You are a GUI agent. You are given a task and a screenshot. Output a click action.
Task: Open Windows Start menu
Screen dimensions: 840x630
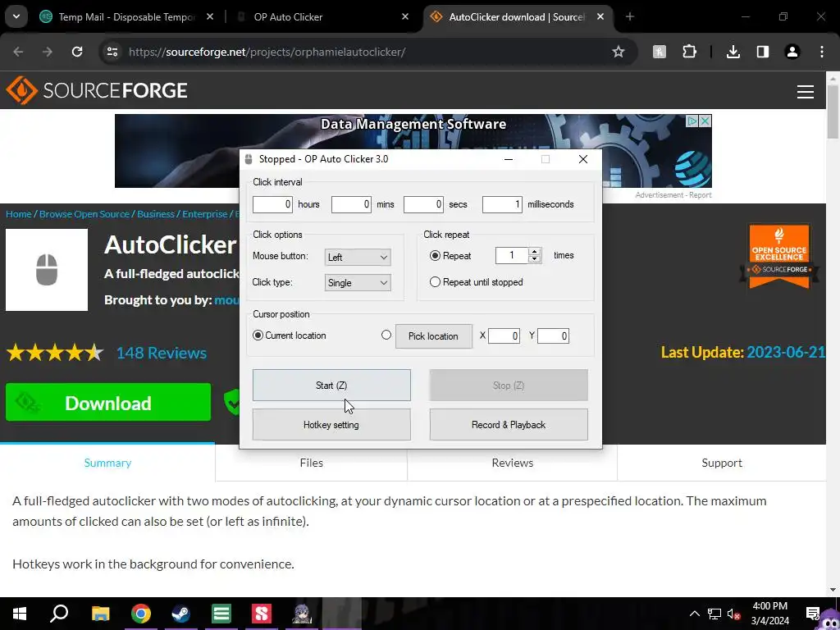(20, 614)
